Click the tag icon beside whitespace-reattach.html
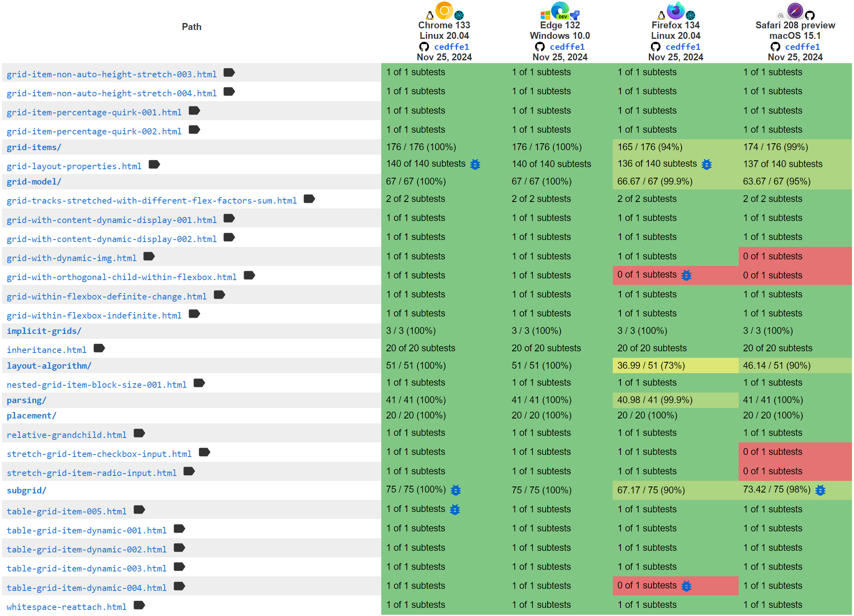The width and height of the screenshot is (854, 616). tap(139, 605)
